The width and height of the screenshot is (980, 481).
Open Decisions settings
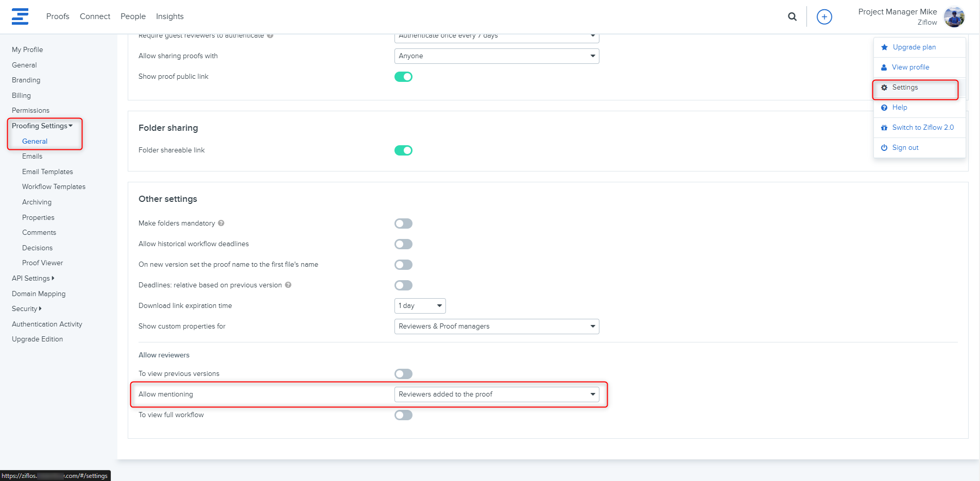pyautogui.click(x=37, y=248)
